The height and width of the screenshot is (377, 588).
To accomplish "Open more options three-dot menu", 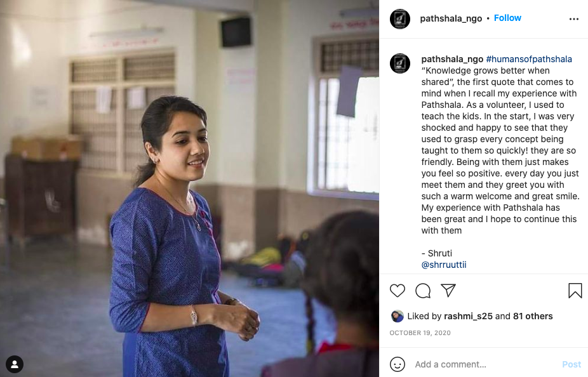I will tap(574, 19).
